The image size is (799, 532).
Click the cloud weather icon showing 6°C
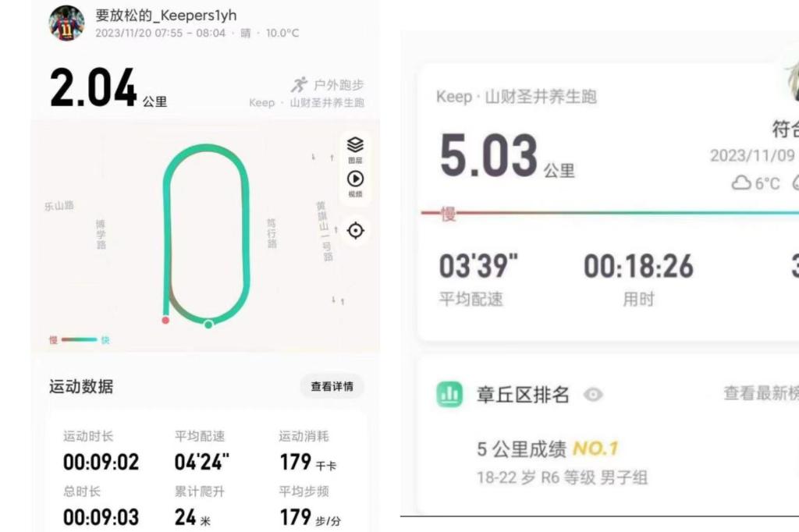(x=741, y=183)
